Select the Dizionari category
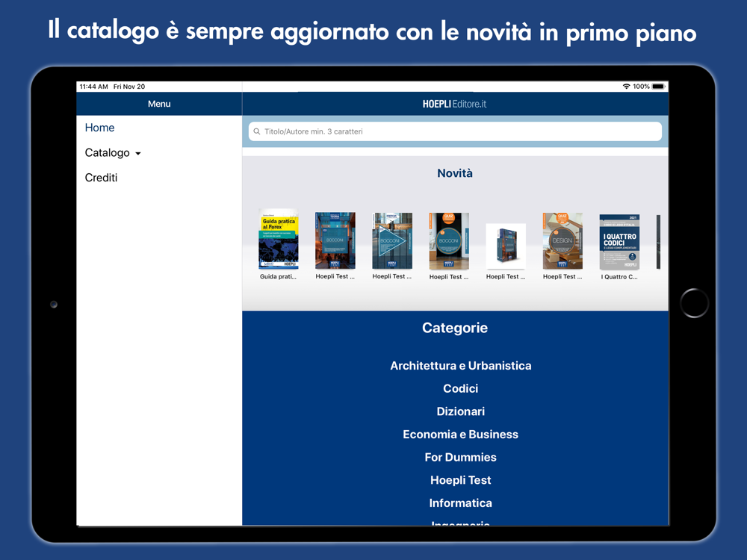 (x=461, y=411)
